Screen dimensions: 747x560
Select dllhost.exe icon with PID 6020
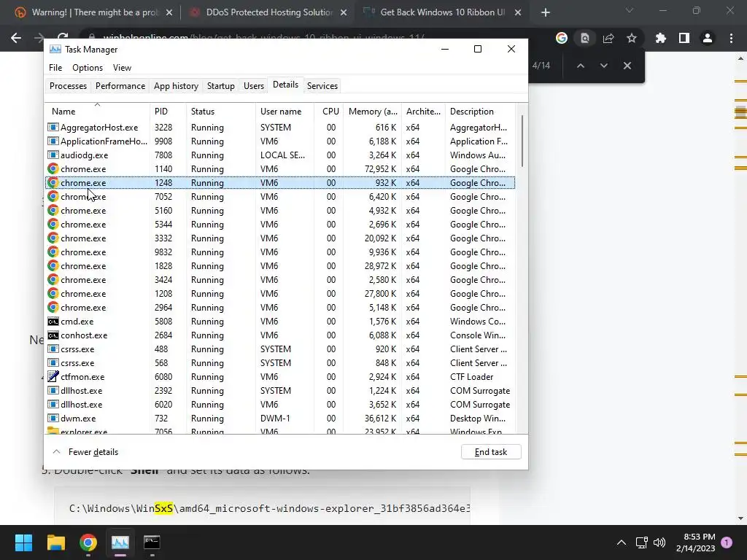coord(53,404)
